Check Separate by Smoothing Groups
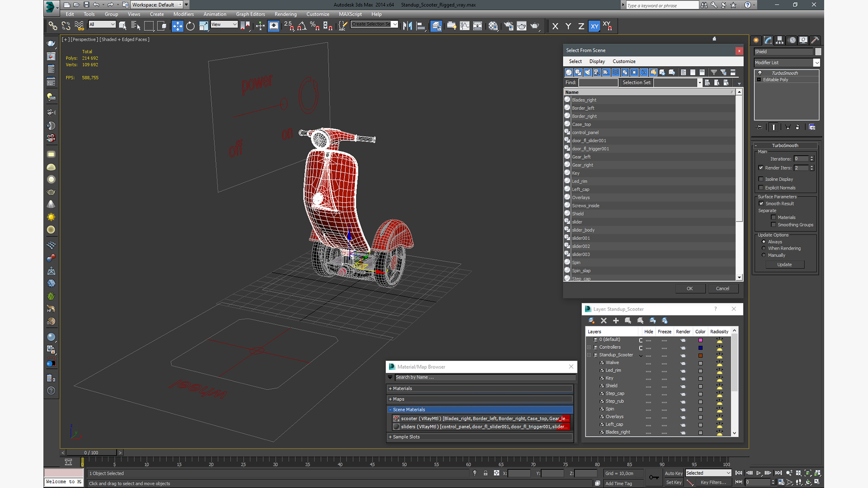868x488 pixels. [x=774, y=225]
